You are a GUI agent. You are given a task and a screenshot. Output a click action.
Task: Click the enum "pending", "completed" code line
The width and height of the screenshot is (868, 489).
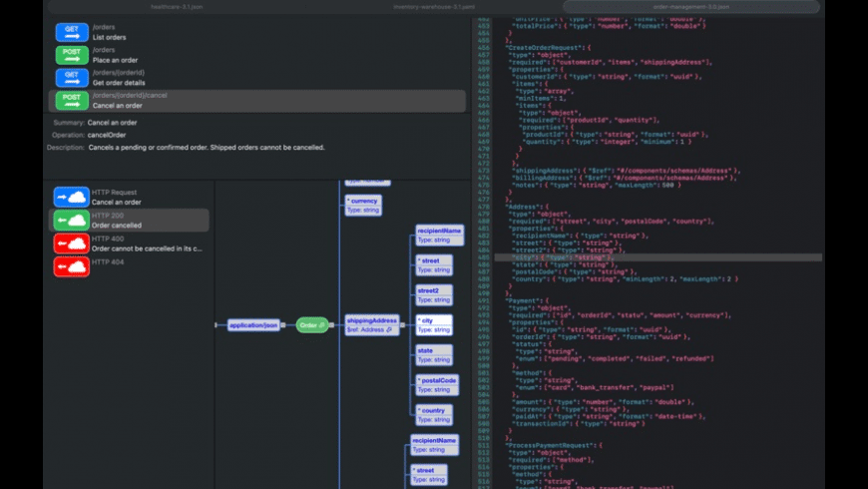click(615, 358)
